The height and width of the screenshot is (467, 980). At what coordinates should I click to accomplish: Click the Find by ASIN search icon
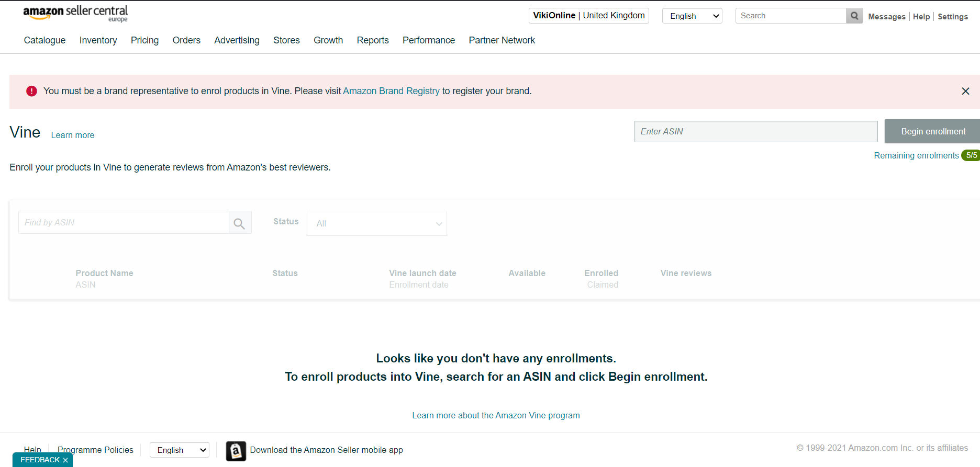click(x=240, y=223)
